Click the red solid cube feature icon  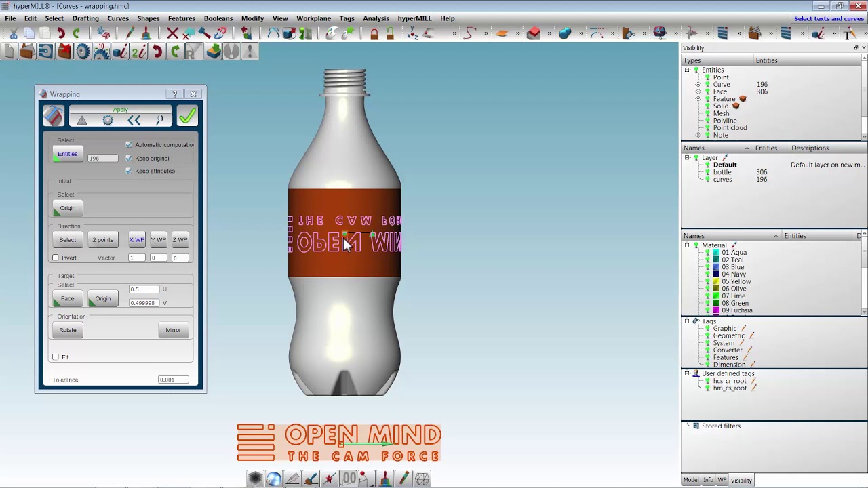534,33
